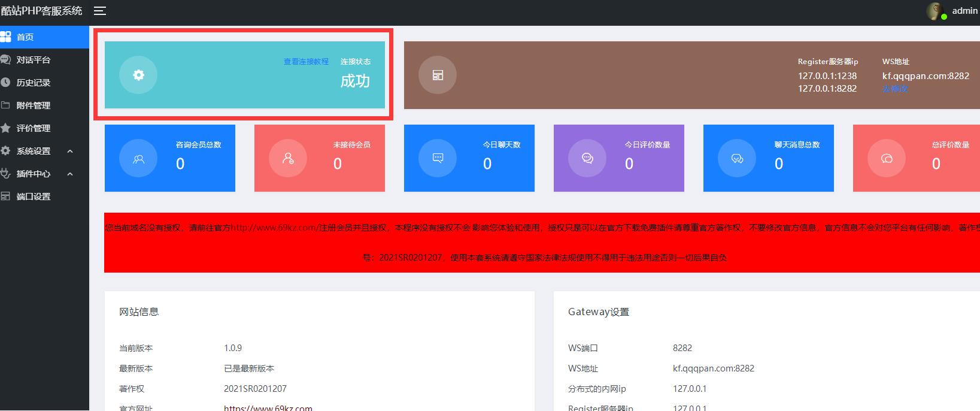This screenshot has width=980, height=411.
Task: Select 首页 in the sidebar
Action: point(25,37)
